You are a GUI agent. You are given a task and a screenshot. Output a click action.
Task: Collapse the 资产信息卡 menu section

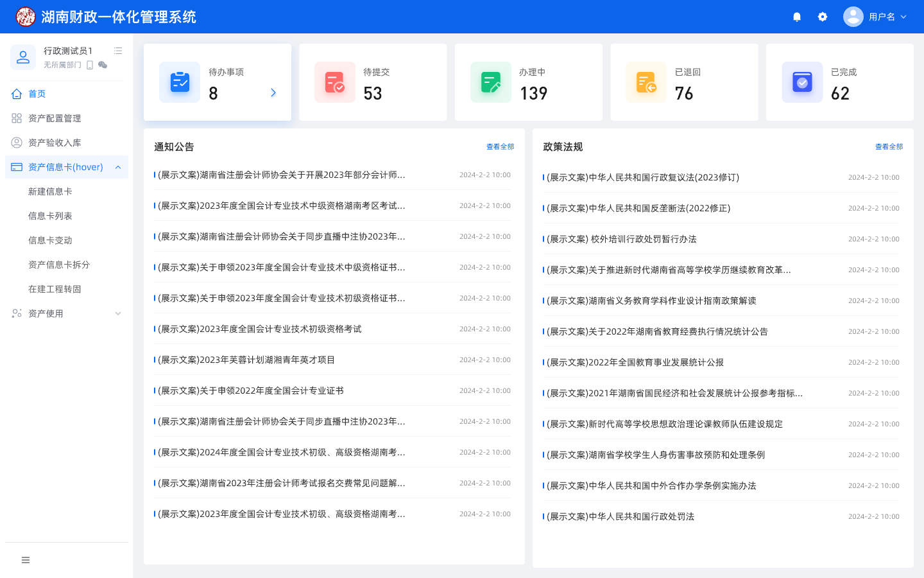[118, 167]
